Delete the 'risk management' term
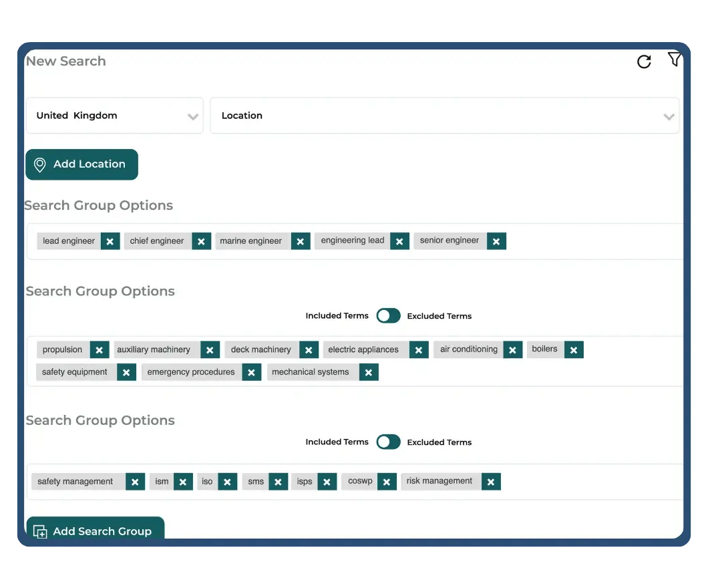This screenshot has width=708, height=588. coord(492,481)
